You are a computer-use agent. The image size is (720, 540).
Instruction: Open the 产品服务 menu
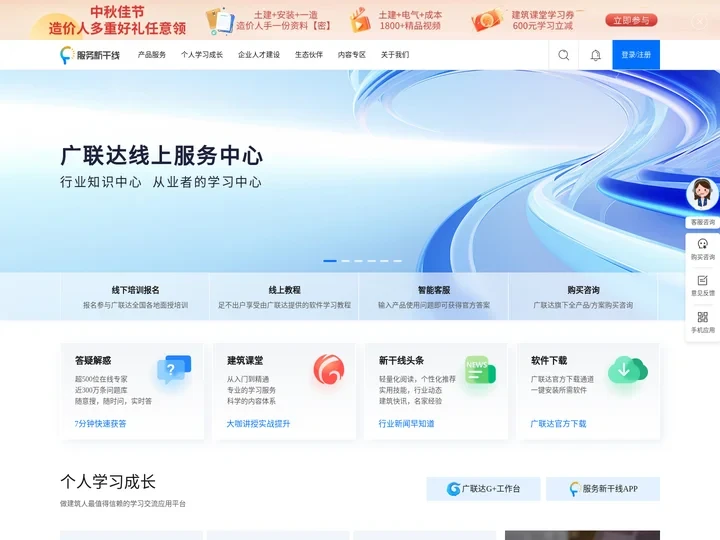click(152, 55)
